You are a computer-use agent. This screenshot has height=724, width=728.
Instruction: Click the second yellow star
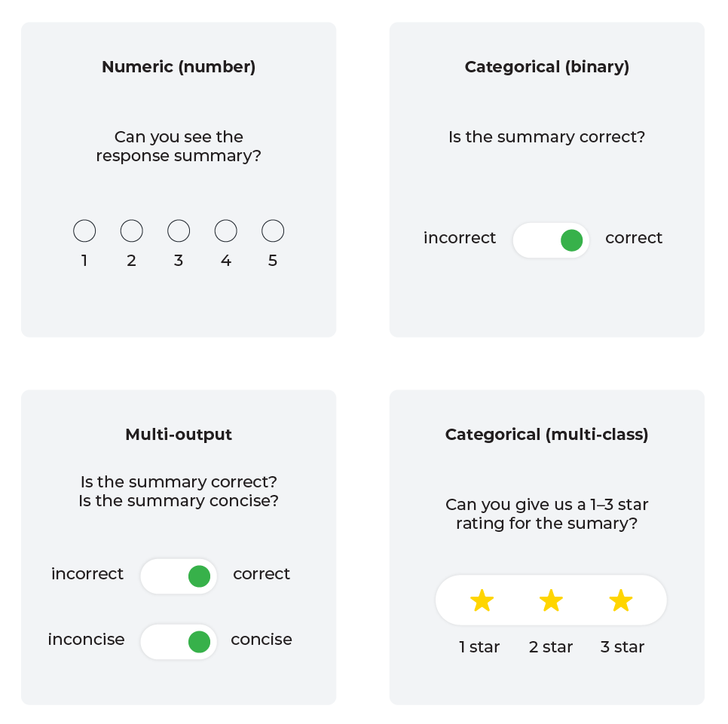551,600
